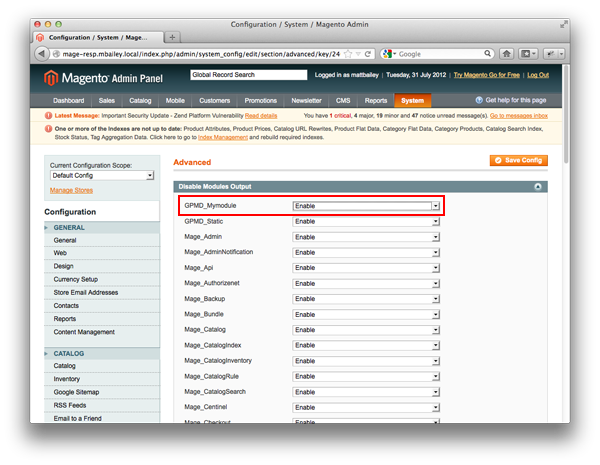This screenshot has width=600, height=465.
Task: Open the Mage_Centinel dropdown
Action: click(366, 407)
